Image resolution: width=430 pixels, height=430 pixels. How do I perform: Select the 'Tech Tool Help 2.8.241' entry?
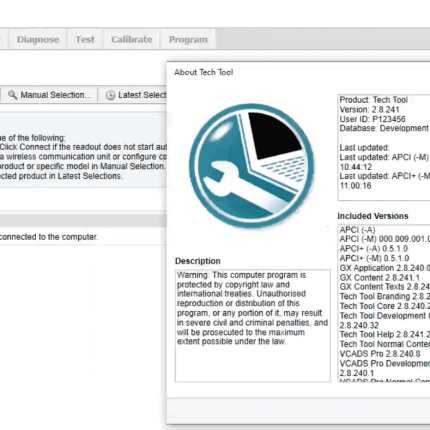pos(385,334)
